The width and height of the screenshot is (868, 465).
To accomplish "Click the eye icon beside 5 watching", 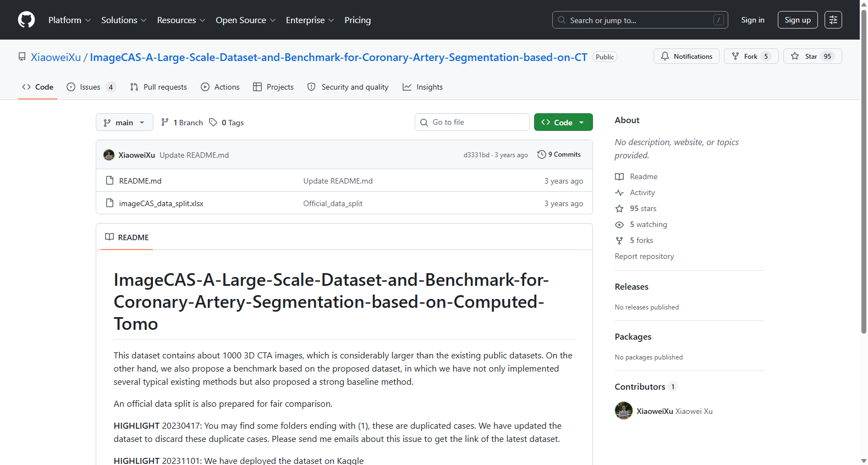I will click(x=619, y=224).
